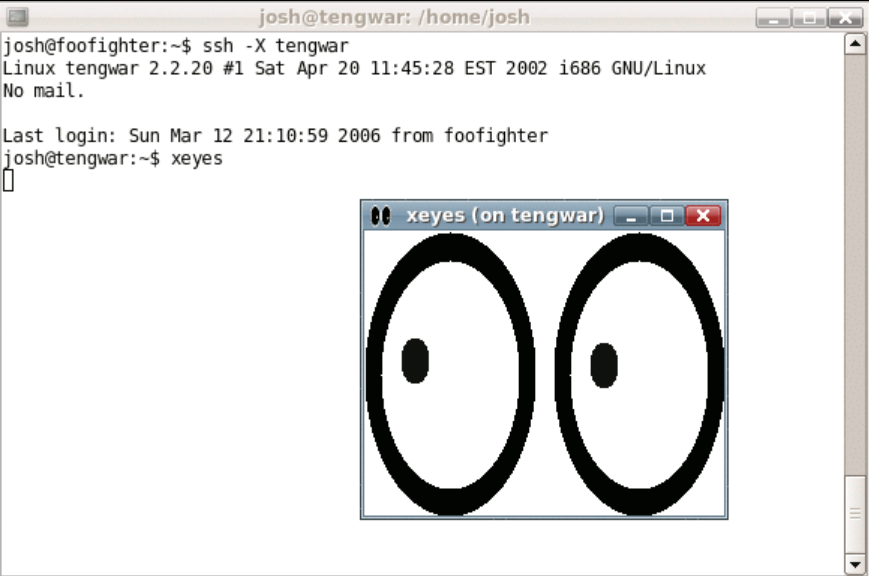Minimize the xeyes window
This screenshot has width=869, height=576.
click(630, 216)
